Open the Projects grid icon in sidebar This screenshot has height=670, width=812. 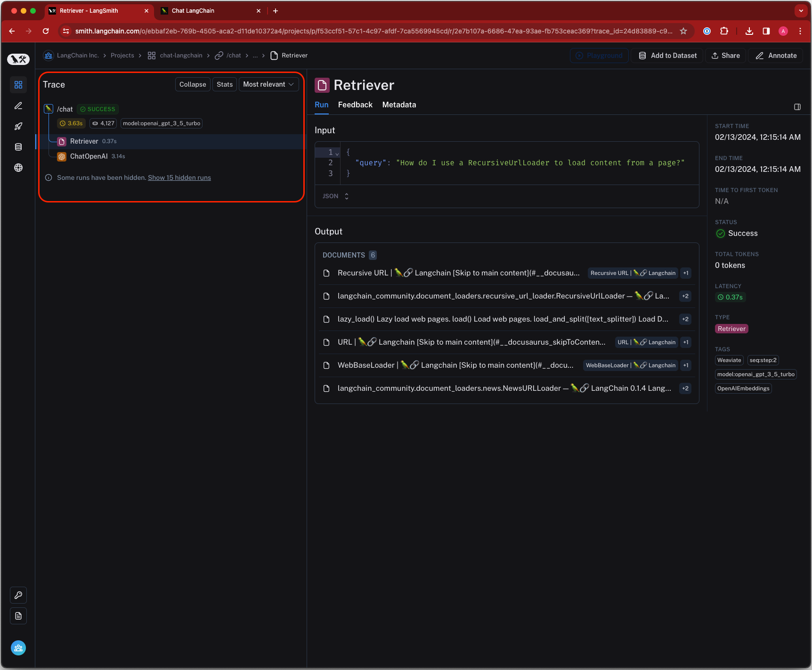coord(18,85)
